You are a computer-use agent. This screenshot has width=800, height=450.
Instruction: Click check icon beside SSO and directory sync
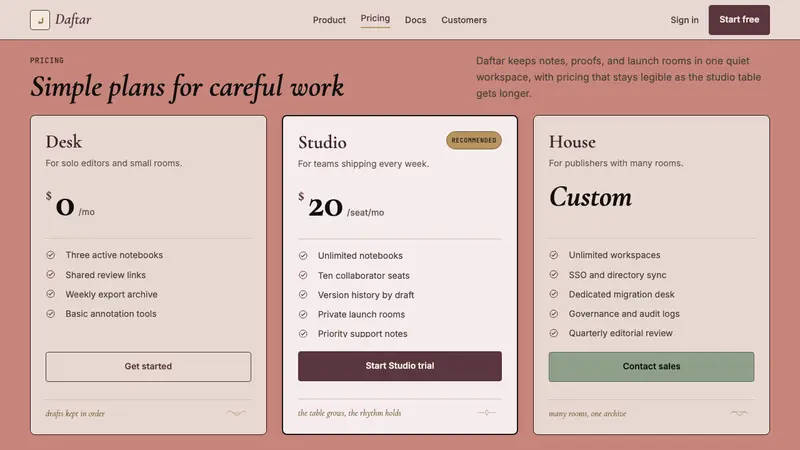pos(554,274)
